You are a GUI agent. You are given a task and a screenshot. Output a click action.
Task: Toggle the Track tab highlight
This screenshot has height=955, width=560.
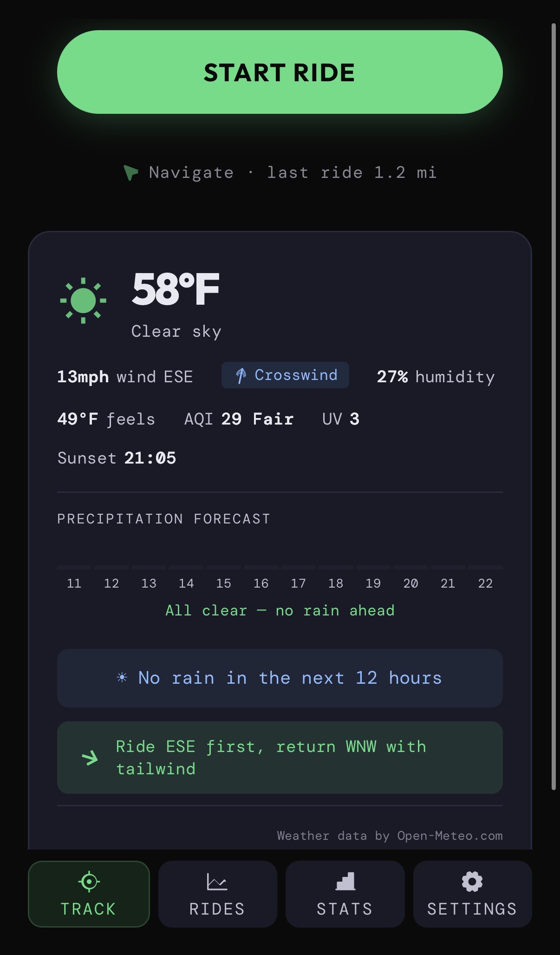89,894
